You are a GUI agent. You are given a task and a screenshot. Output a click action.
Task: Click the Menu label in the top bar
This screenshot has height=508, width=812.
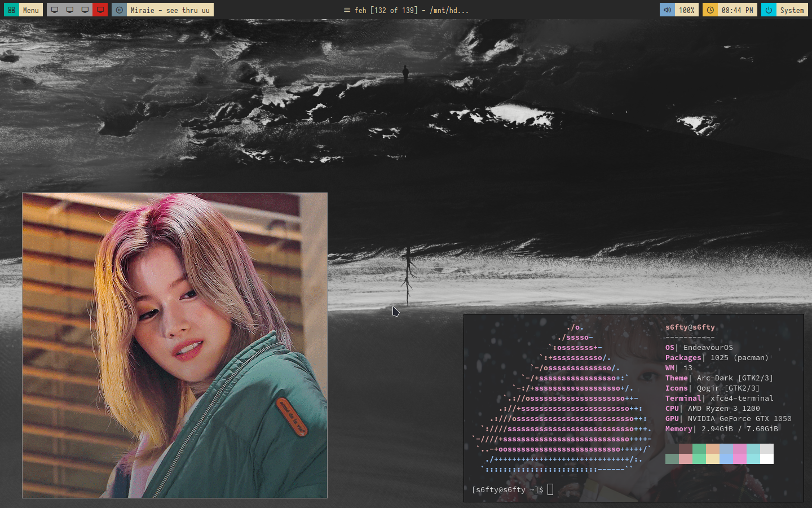31,10
